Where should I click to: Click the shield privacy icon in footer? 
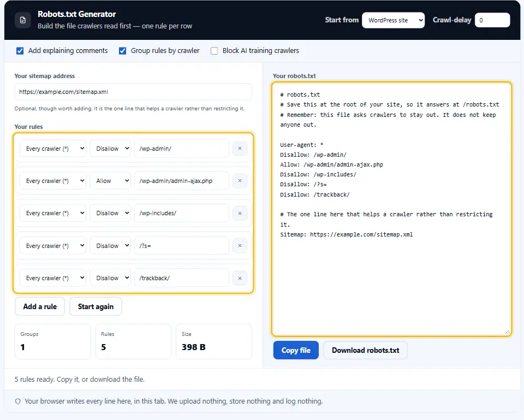17,401
